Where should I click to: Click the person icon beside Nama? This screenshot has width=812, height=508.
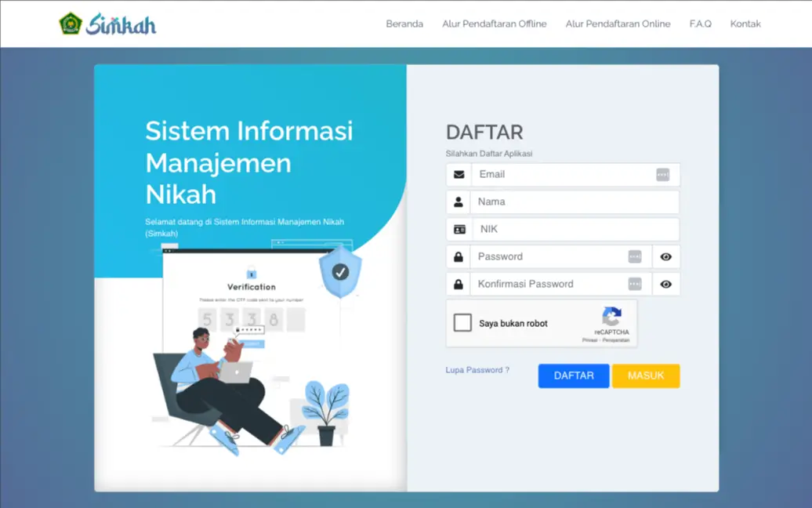459,202
